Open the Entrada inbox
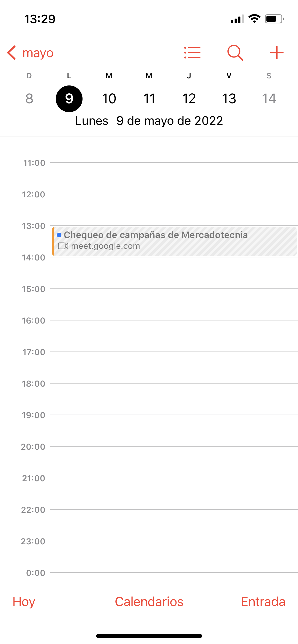 (263, 602)
